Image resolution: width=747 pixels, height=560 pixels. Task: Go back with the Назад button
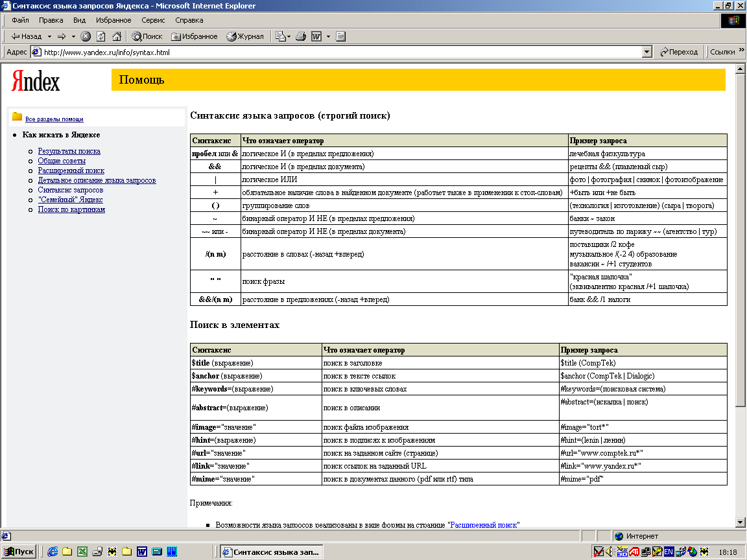26,36
